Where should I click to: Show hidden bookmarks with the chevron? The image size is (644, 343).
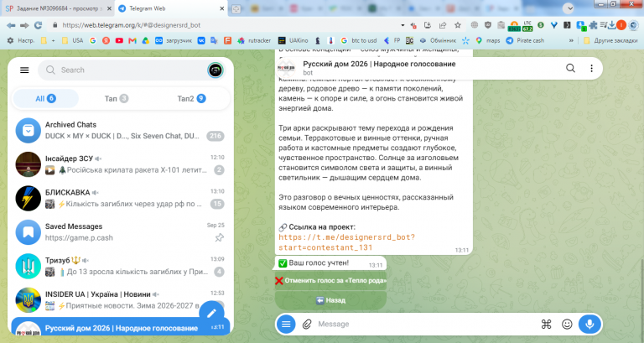(571, 40)
